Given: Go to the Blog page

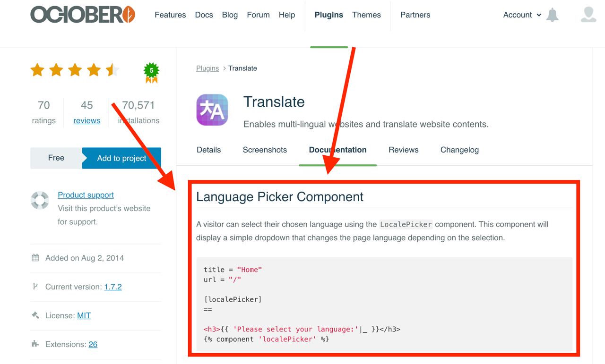Looking at the screenshot, I should pyautogui.click(x=230, y=15).
